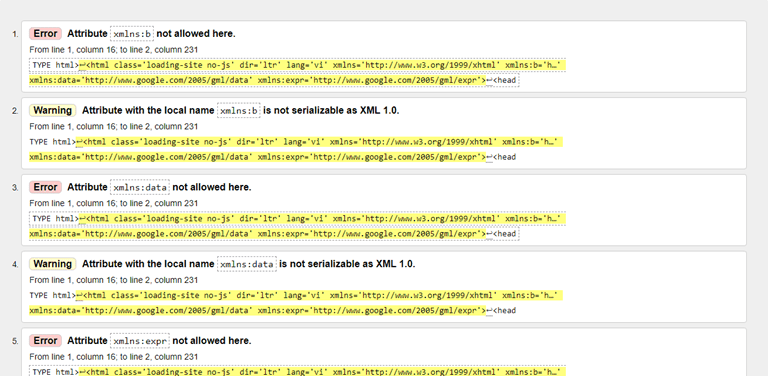Click the Error badge in message 3

pyautogui.click(x=45, y=187)
